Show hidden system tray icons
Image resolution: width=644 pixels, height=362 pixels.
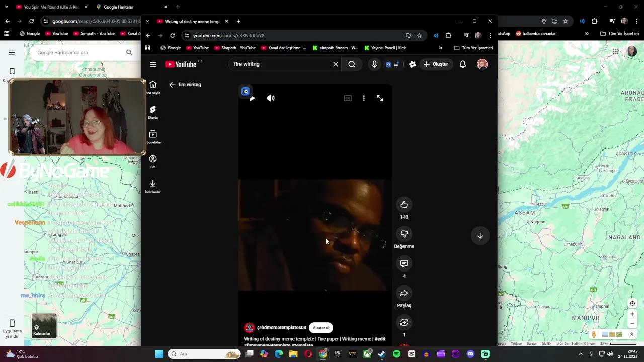[x=580, y=354]
